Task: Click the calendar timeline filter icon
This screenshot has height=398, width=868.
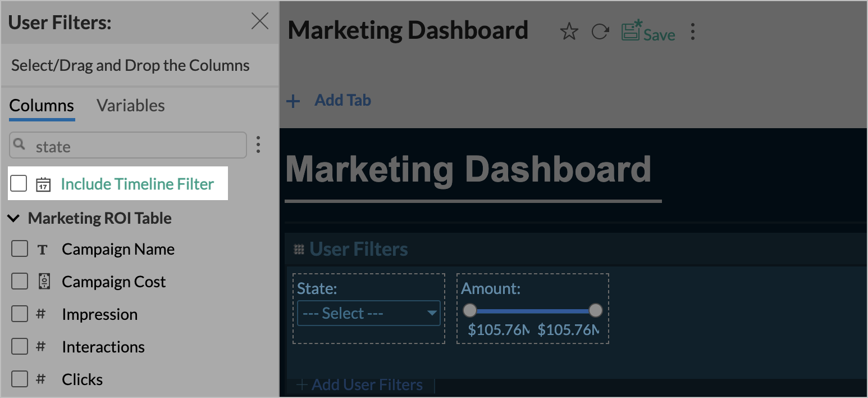Action: click(43, 184)
